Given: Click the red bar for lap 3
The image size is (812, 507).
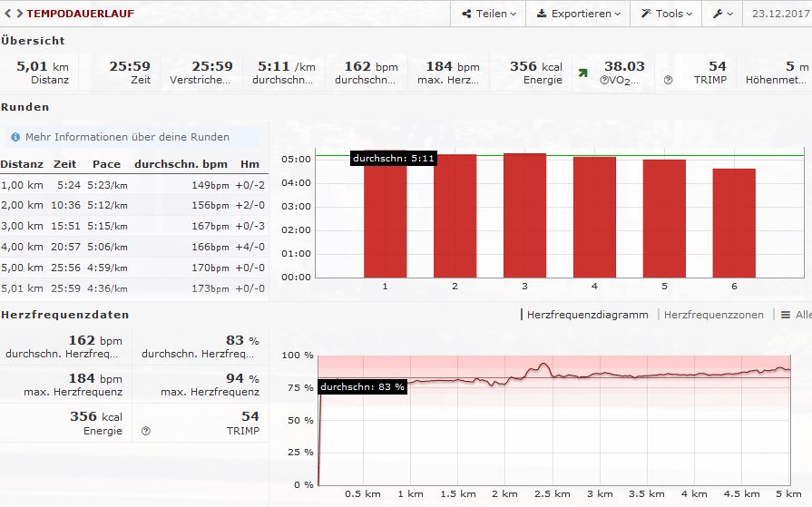Looking at the screenshot, I should click(524, 215).
